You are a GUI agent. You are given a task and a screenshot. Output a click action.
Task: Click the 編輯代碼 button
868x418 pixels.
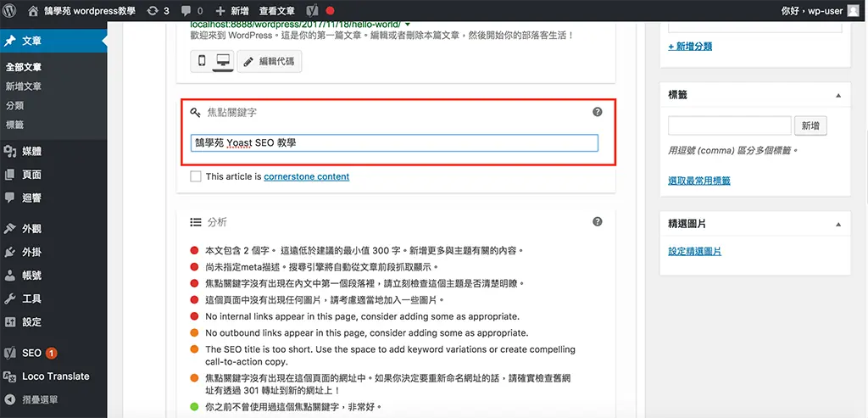coord(270,61)
